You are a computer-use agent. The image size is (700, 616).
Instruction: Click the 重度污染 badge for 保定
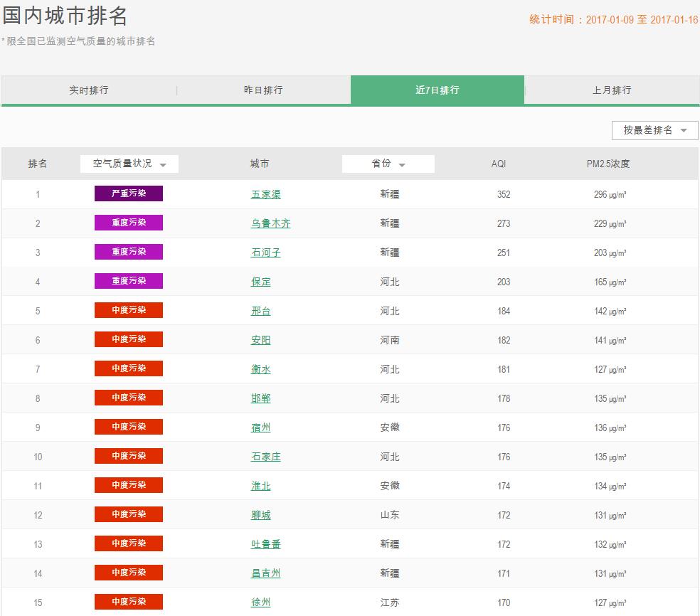[129, 281]
